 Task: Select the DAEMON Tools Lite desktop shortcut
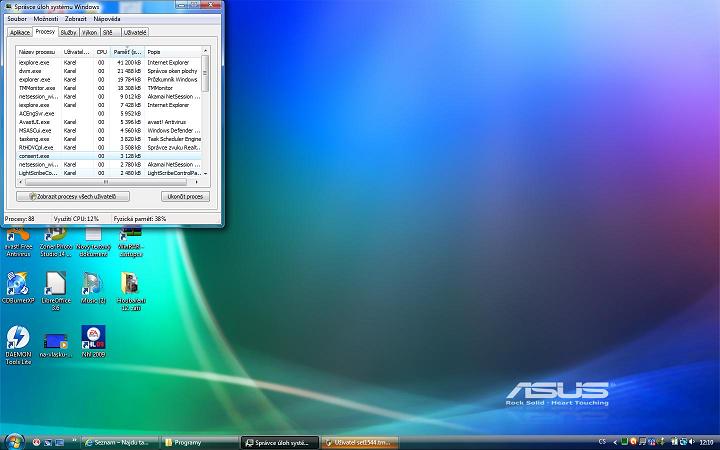pyautogui.click(x=18, y=345)
